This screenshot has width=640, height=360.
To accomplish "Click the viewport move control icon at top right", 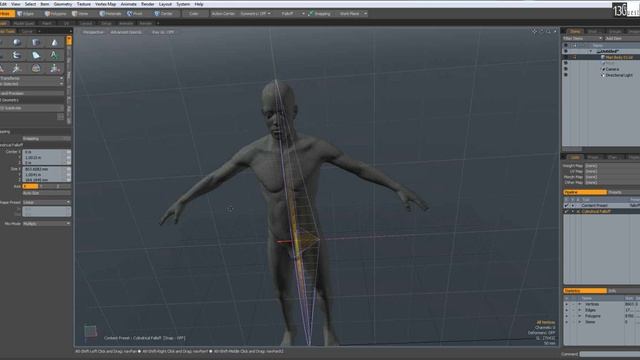I will pos(534,31).
